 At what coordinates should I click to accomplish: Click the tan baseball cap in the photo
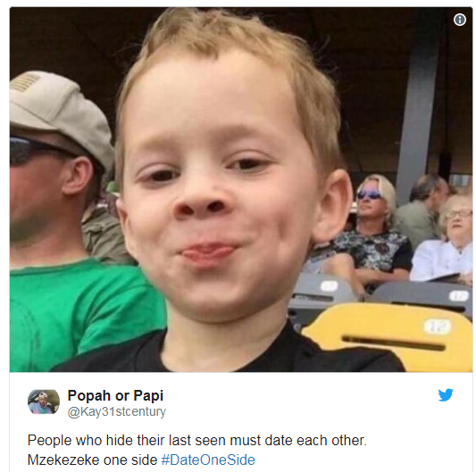(58, 112)
